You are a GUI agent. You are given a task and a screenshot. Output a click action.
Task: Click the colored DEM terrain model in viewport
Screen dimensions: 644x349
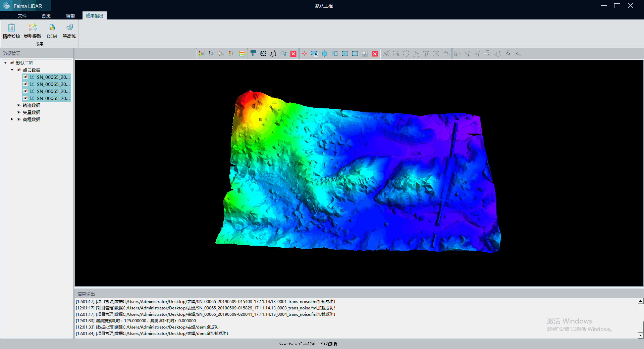[x=358, y=171]
